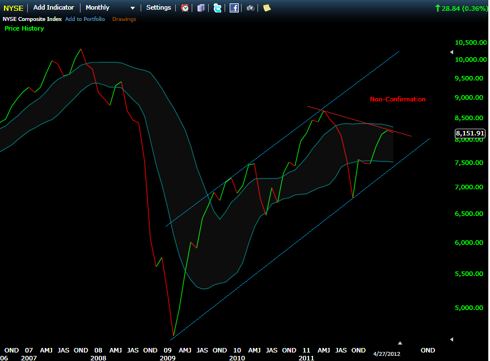Viewport: 490px width, 361px height.
Task: Share the chart via Twitter icon
Action: 217,8
